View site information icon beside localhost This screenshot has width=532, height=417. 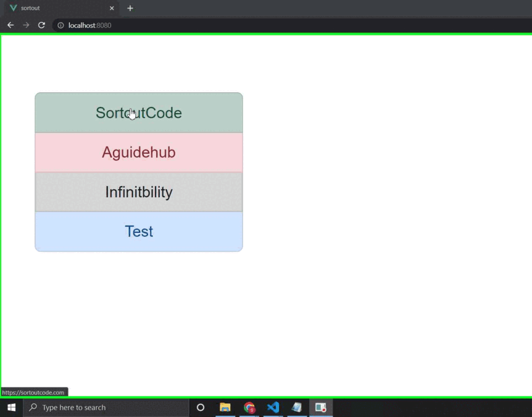(60, 25)
